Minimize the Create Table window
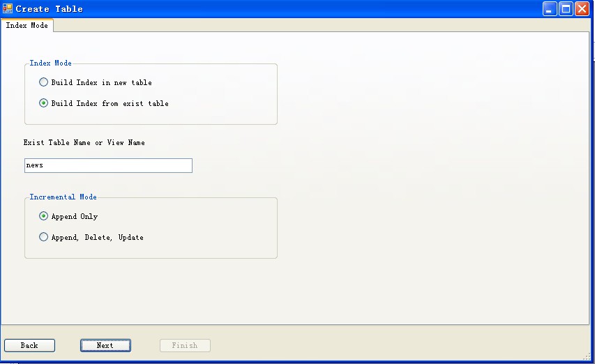This screenshot has width=595, height=364. pos(550,9)
